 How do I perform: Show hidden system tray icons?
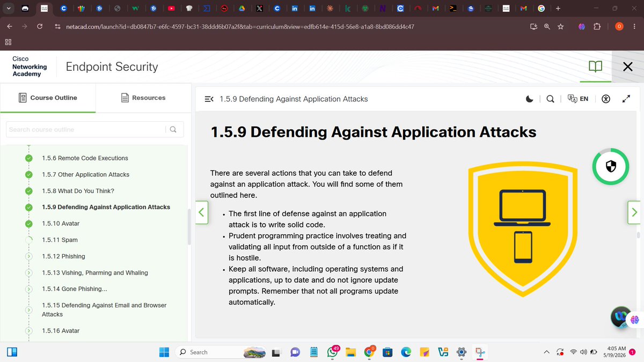point(546,352)
